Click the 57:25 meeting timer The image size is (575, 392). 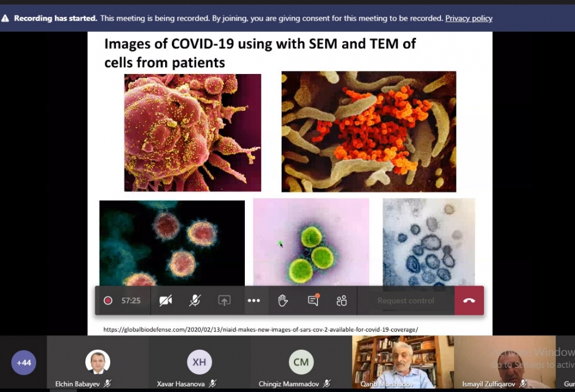[131, 301]
